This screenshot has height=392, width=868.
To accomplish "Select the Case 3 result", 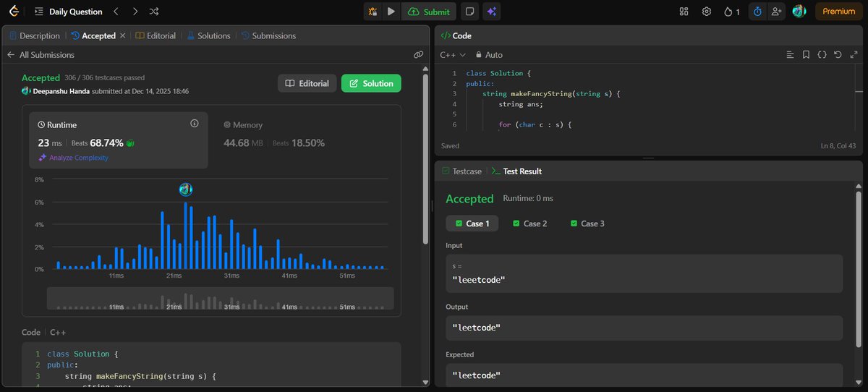I will 587,223.
